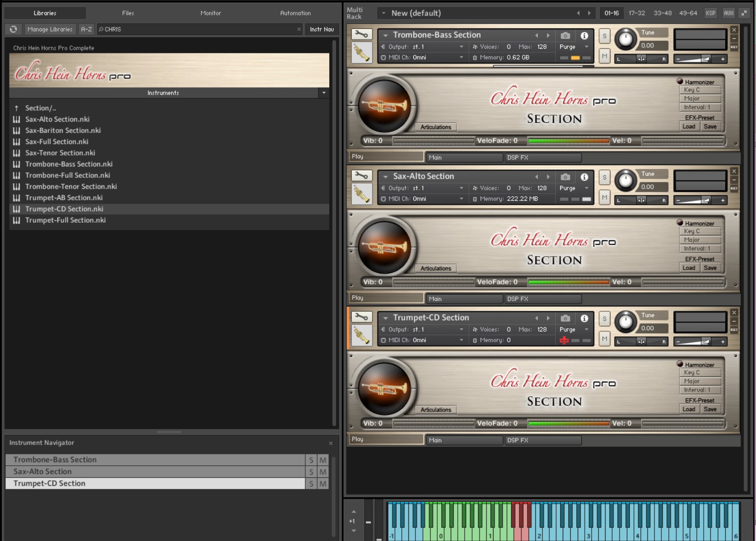Image resolution: width=756 pixels, height=541 pixels.
Task: Solo the Sax-Alto Section rack instrument
Action: tap(605, 177)
